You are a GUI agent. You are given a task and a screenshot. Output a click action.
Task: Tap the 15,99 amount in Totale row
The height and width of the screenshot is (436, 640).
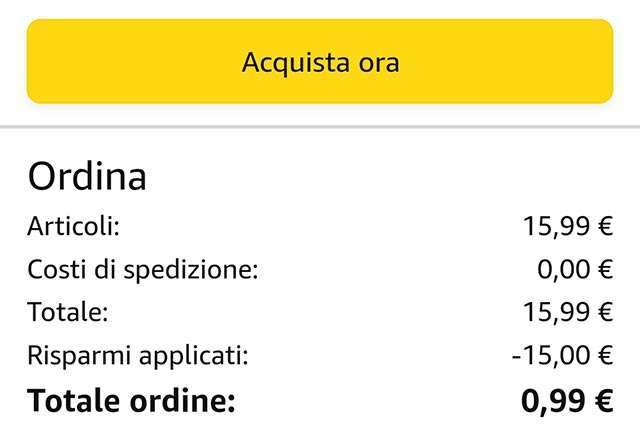556,312
